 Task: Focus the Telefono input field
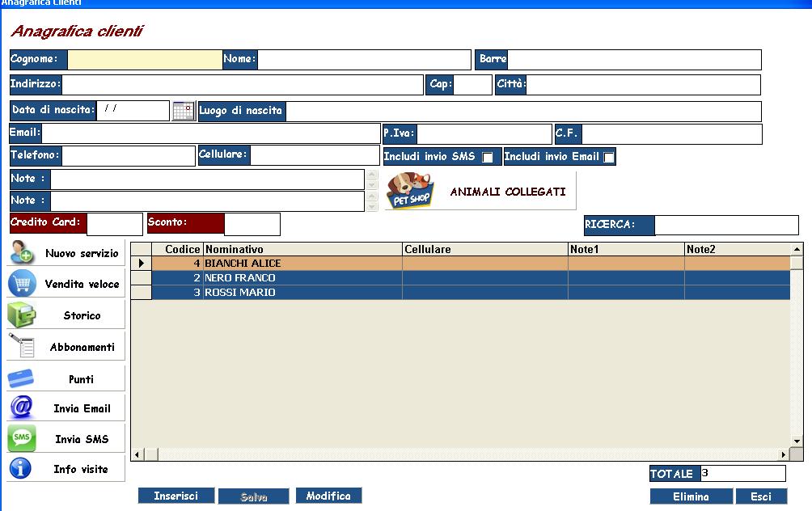click(x=129, y=156)
